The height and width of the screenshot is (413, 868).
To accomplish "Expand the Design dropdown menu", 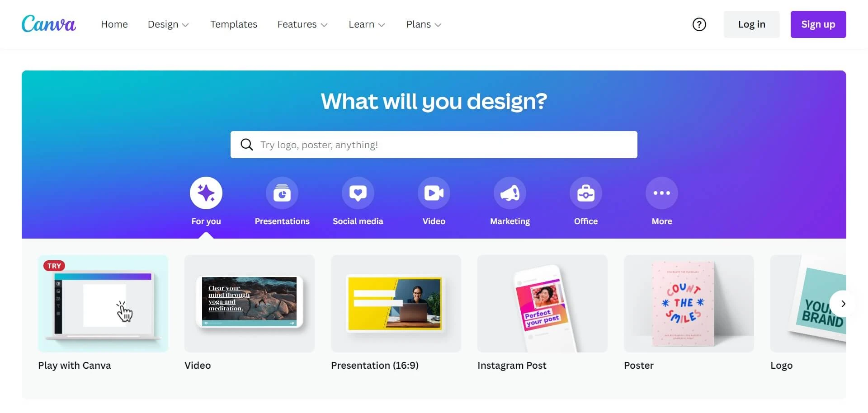I will click(168, 24).
